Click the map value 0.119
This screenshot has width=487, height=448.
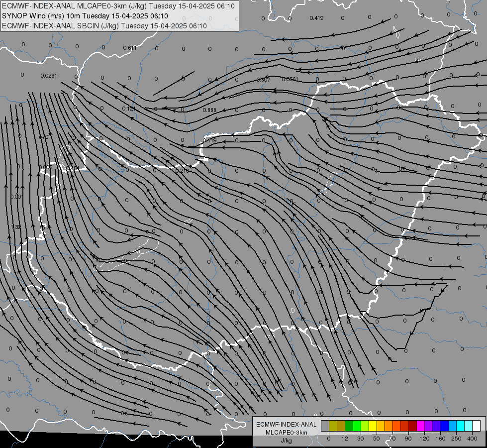pos(209,140)
